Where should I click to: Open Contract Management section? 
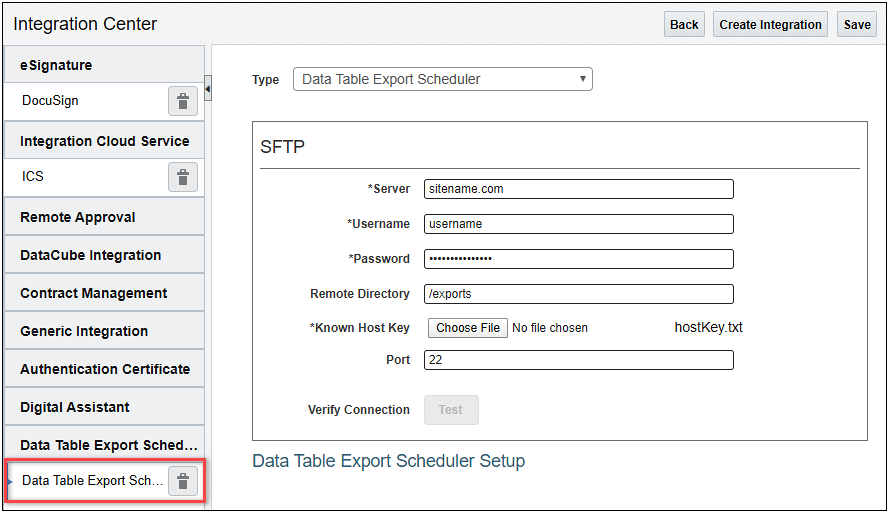click(x=104, y=293)
